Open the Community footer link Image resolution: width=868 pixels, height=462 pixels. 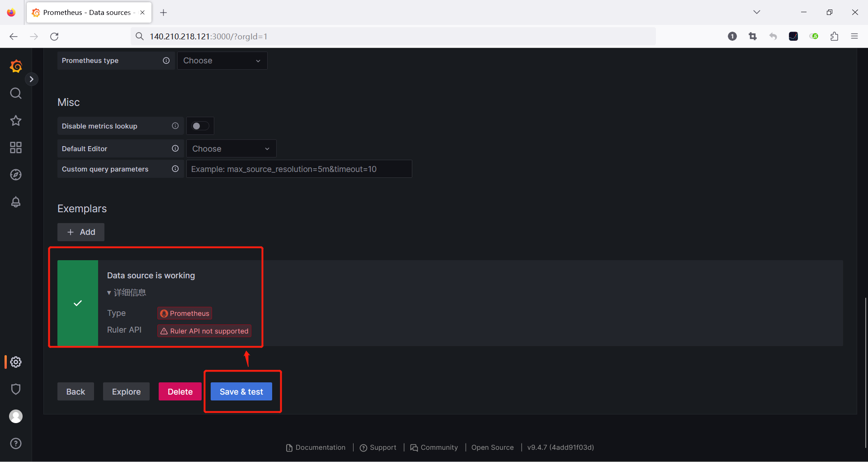click(x=434, y=448)
